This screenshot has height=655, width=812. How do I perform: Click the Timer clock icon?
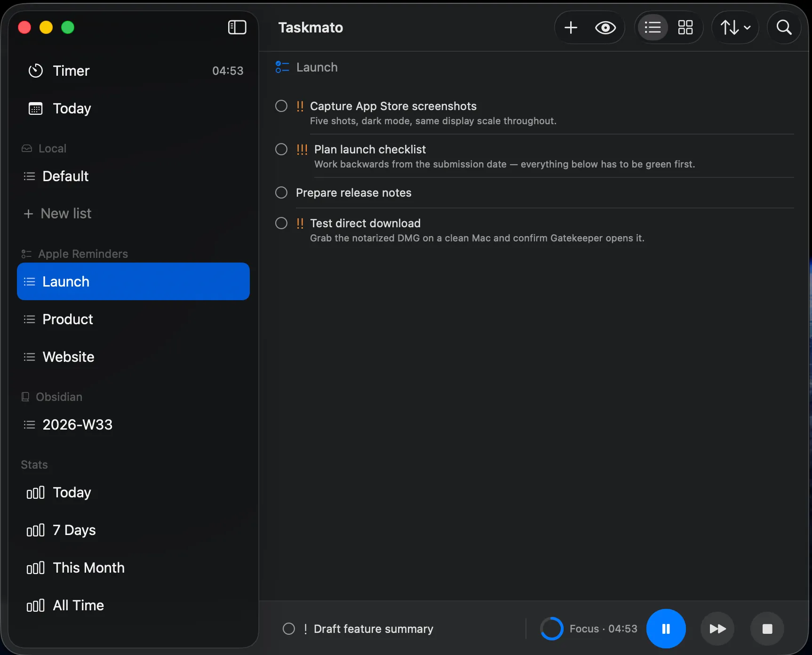click(36, 71)
